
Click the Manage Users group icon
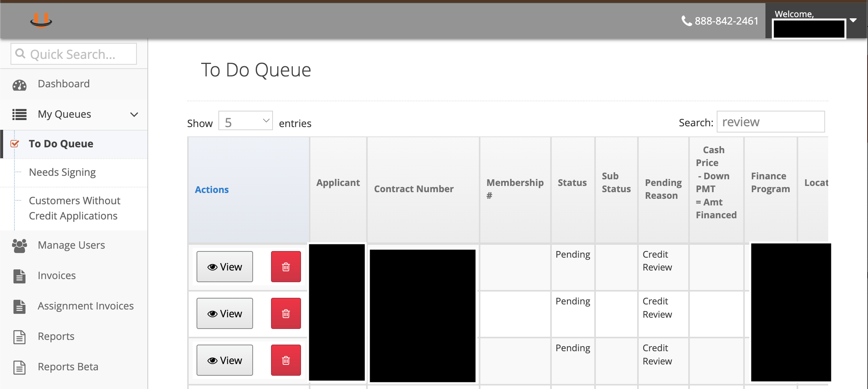(19, 246)
